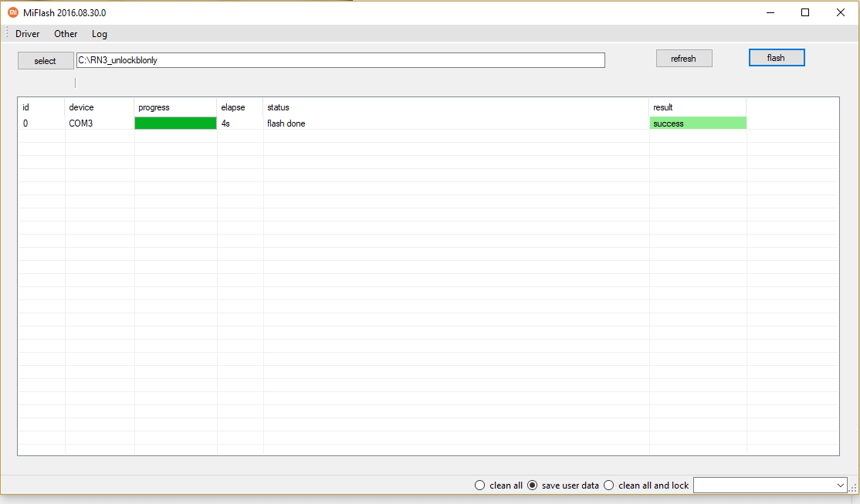Click the ROM path input field

tap(340, 60)
